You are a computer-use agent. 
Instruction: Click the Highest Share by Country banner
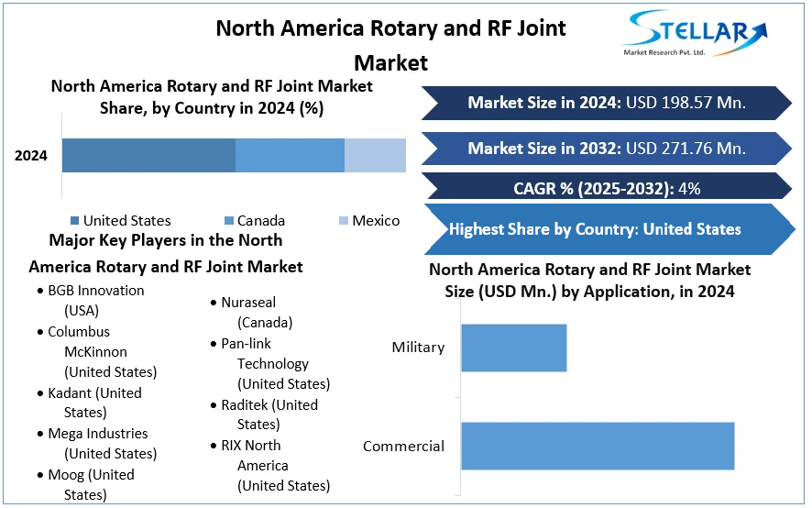(609, 229)
